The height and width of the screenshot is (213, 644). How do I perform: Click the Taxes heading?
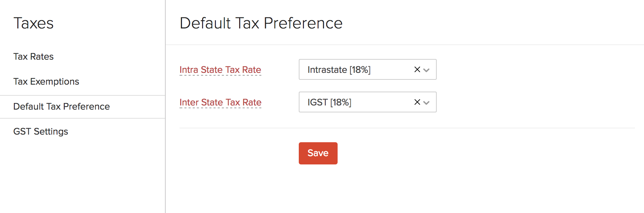click(34, 24)
